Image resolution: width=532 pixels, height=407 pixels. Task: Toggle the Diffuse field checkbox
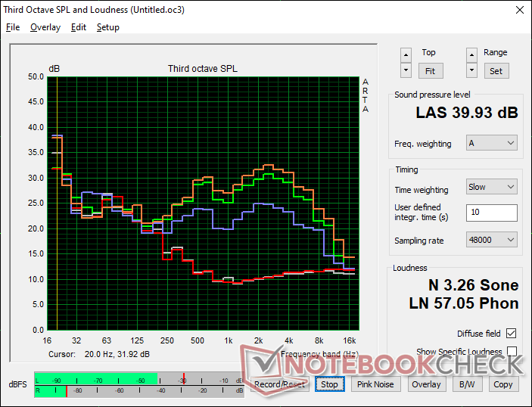pyautogui.click(x=511, y=334)
